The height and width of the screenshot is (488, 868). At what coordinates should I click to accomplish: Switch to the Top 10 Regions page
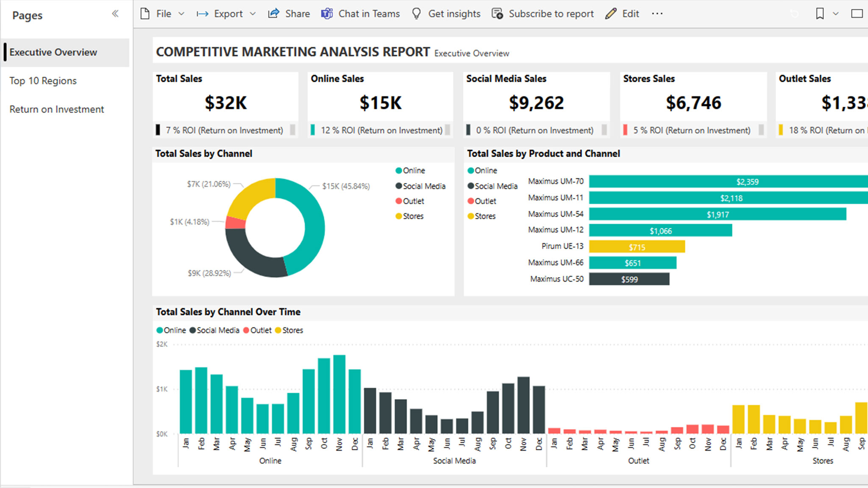pyautogui.click(x=43, y=80)
